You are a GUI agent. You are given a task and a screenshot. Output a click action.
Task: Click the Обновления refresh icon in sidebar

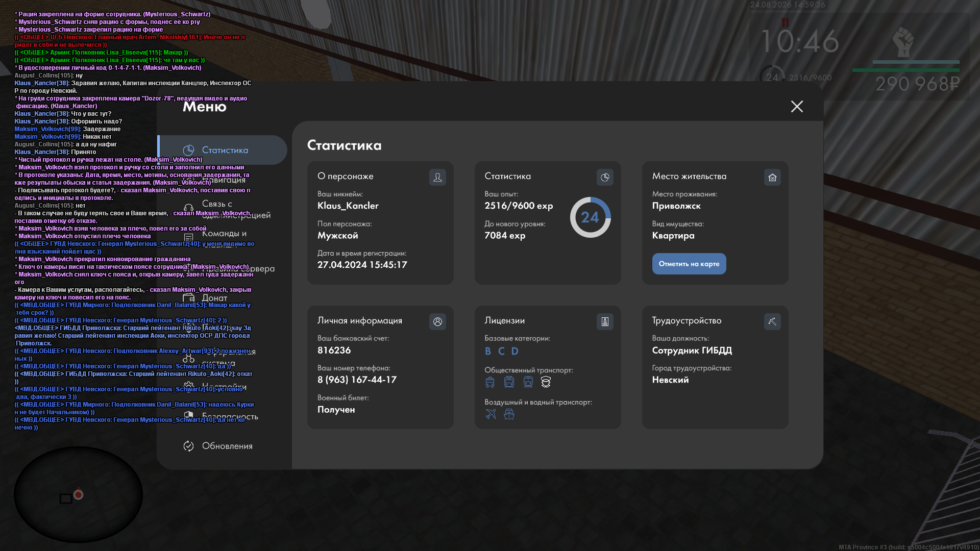(x=188, y=446)
